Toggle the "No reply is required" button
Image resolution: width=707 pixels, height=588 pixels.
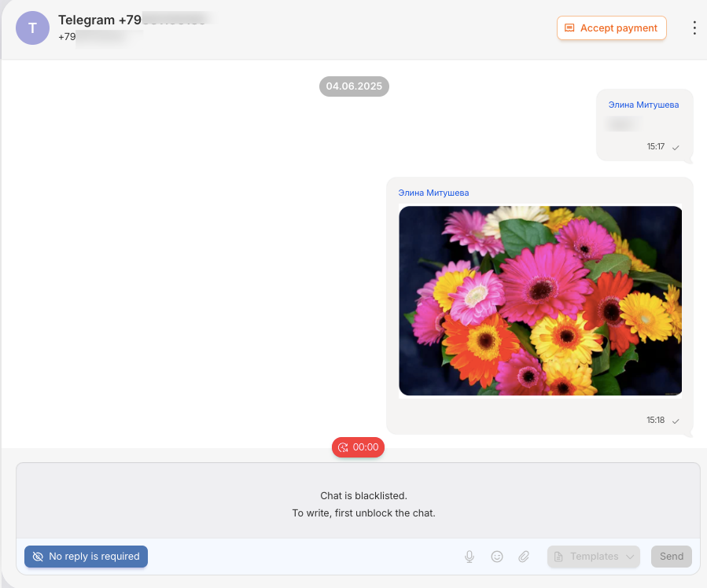tap(86, 557)
